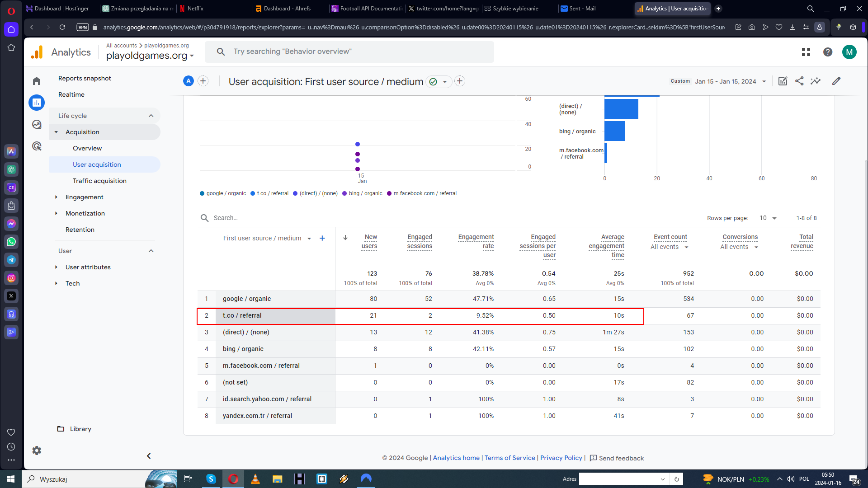Add a secondary dimension with blue plus

322,238
